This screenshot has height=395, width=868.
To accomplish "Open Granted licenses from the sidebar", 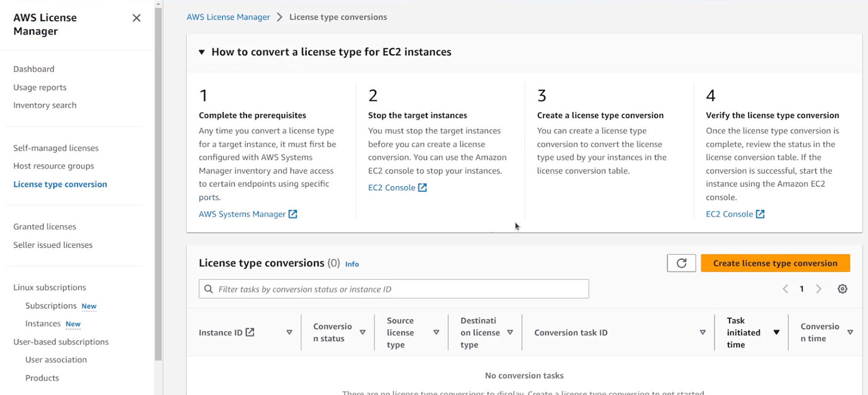I will 45,226.
